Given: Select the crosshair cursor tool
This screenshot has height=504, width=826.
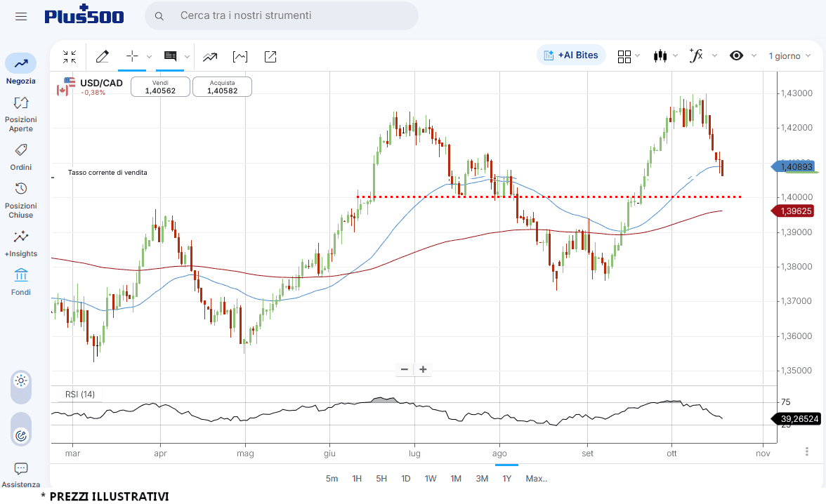Looking at the screenshot, I should [x=132, y=56].
